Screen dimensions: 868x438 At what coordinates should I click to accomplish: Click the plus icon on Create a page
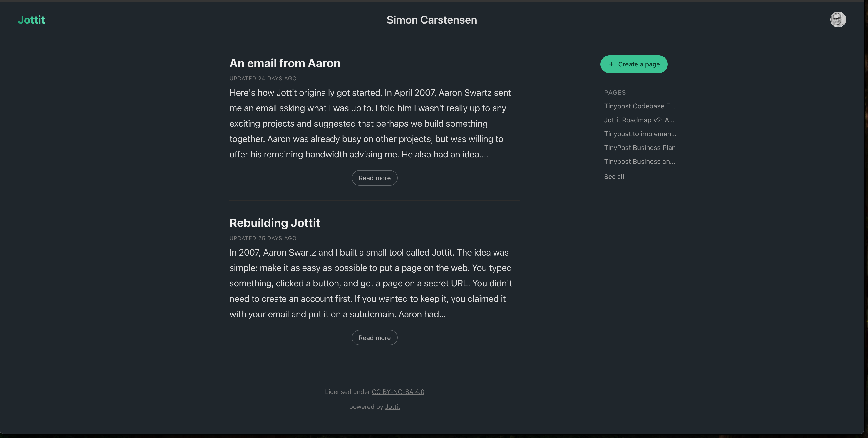[611, 64]
